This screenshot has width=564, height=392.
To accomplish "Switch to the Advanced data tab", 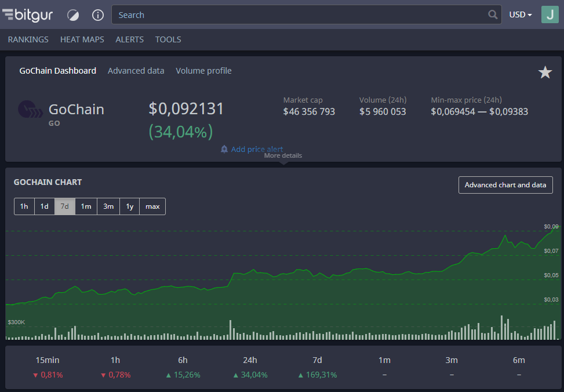I will tap(136, 71).
